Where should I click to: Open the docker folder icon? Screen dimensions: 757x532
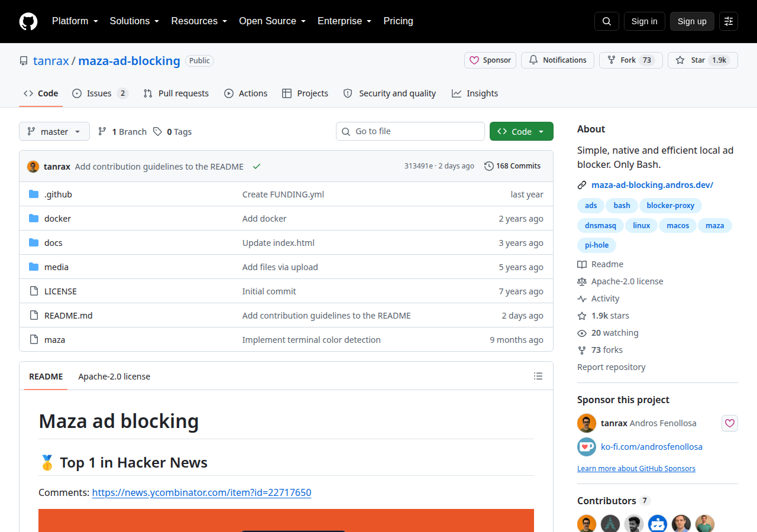(34, 218)
